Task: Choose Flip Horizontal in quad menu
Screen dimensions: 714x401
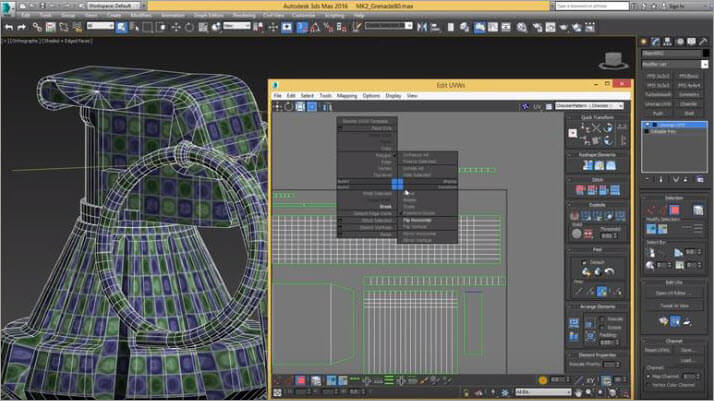Action: click(417, 220)
